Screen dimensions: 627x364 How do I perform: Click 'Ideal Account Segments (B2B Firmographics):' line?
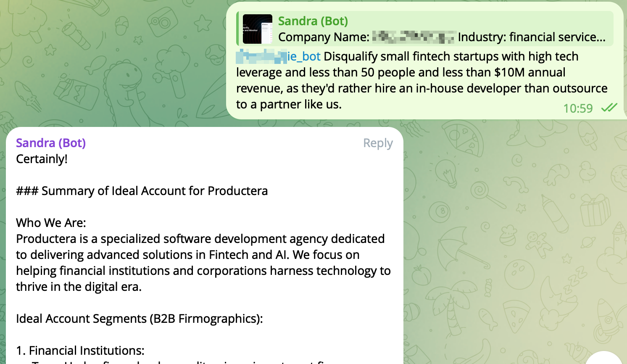click(x=139, y=319)
